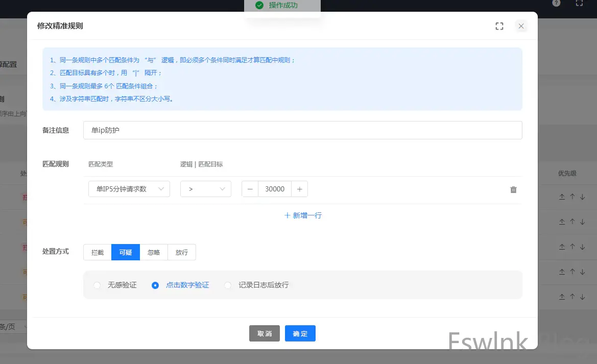Viewport: 597px width, 364px height.
Task: Decrease the 30000 threshold value
Action: (250, 189)
